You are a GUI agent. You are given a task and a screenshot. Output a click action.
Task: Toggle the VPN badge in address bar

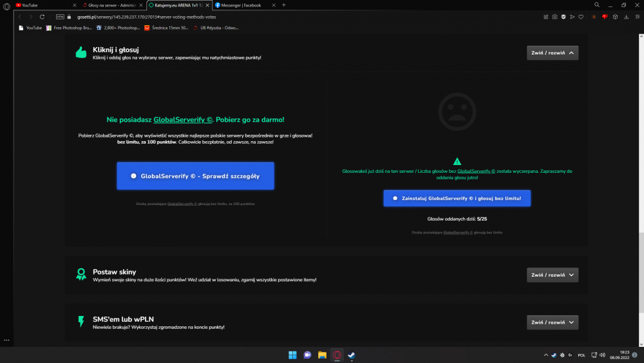click(60, 17)
